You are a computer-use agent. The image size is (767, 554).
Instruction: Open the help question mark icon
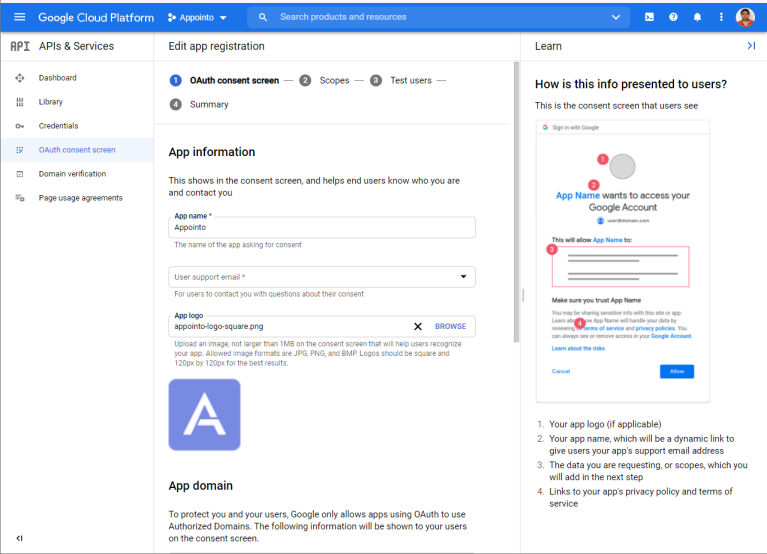click(673, 17)
